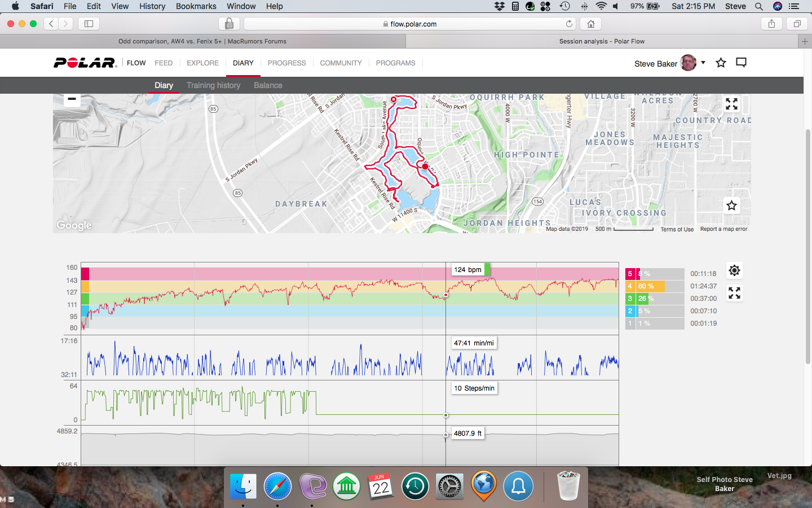Open System Preferences in the Dock
This screenshot has height=508, width=812.
[449, 485]
